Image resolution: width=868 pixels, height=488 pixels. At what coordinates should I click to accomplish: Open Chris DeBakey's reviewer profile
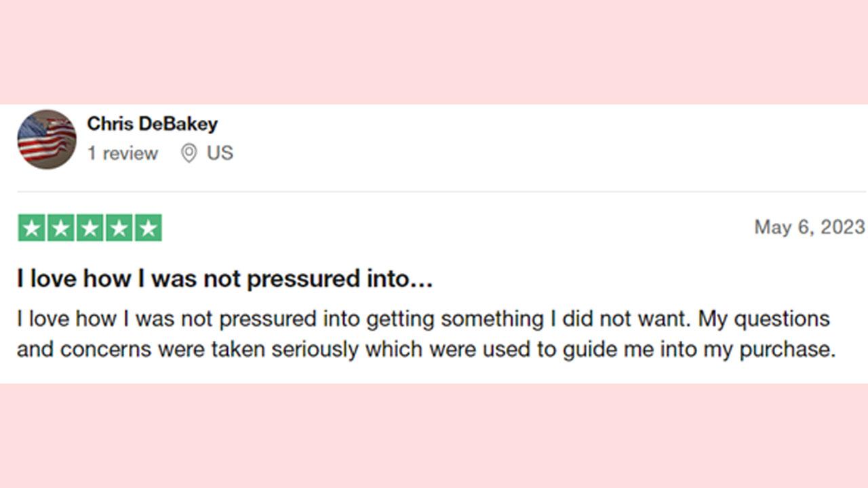153,124
